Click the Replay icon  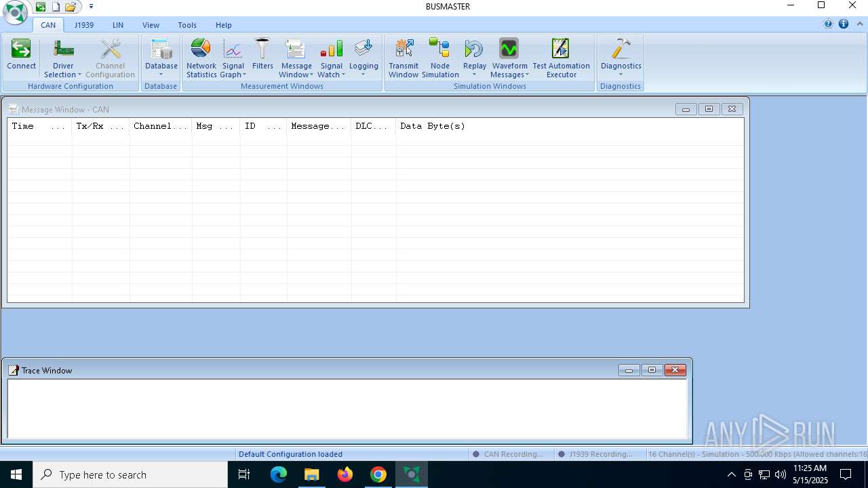tap(474, 49)
